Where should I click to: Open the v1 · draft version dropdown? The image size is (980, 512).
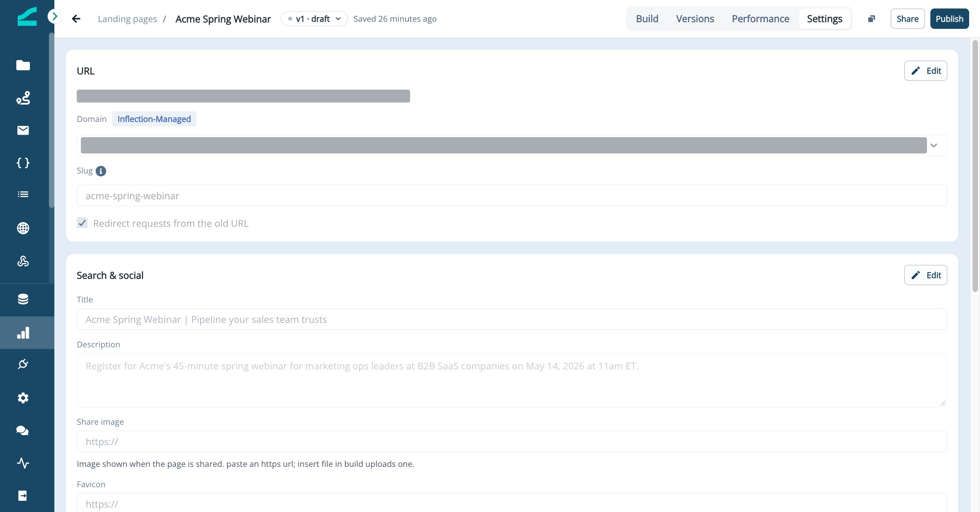(314, 19)
